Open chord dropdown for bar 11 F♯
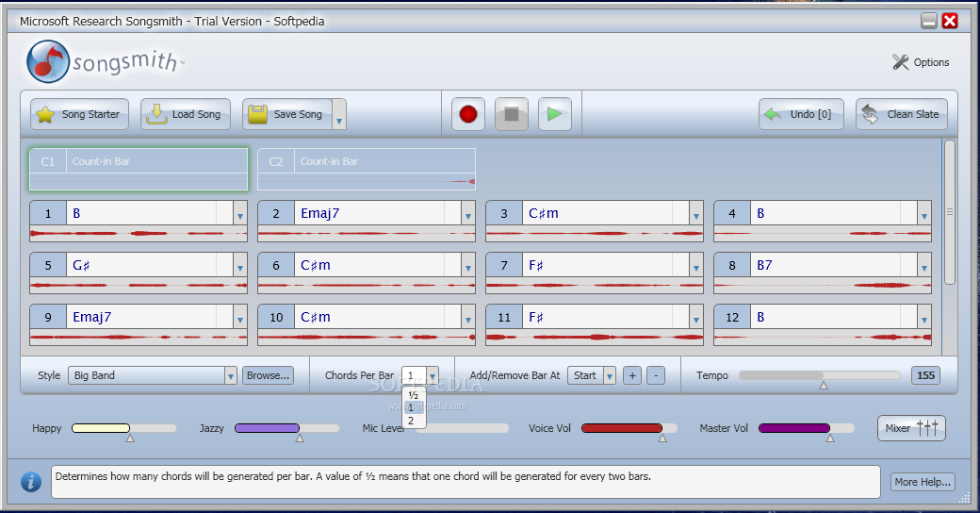Screen dimensions: 980x513 (x=696, y=317)
